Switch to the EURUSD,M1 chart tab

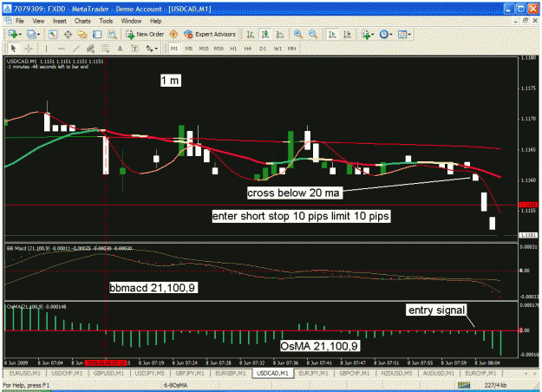click(x=25, y=374)
